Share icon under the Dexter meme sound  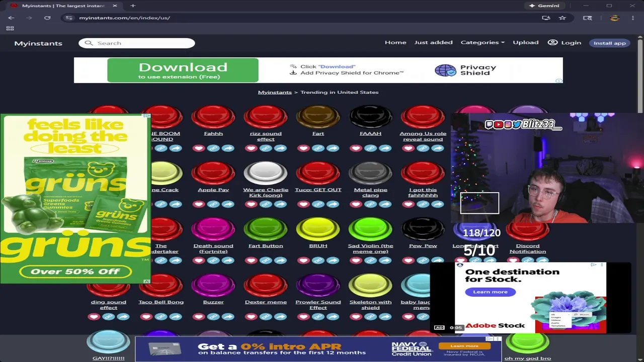point(280,317)
